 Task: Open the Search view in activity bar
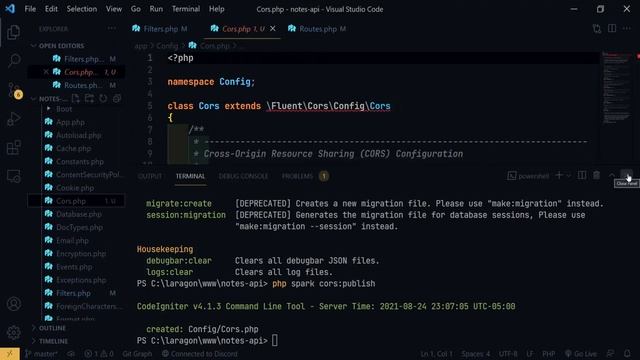(x=13, y=61)
